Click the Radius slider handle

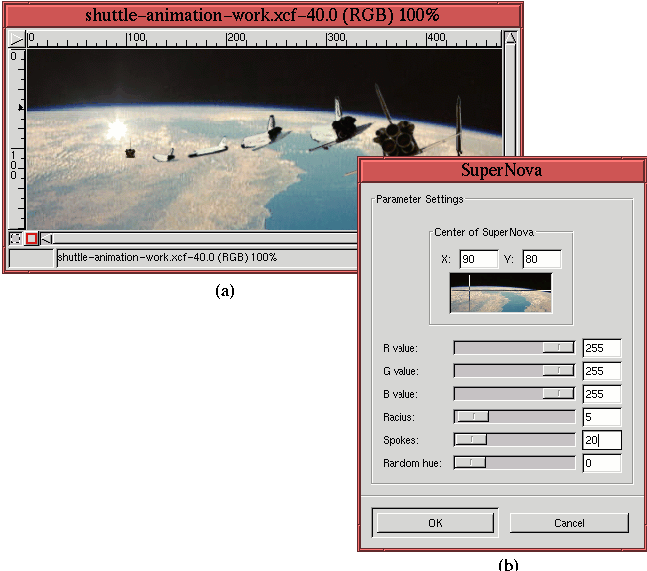[x=473, y=417]
